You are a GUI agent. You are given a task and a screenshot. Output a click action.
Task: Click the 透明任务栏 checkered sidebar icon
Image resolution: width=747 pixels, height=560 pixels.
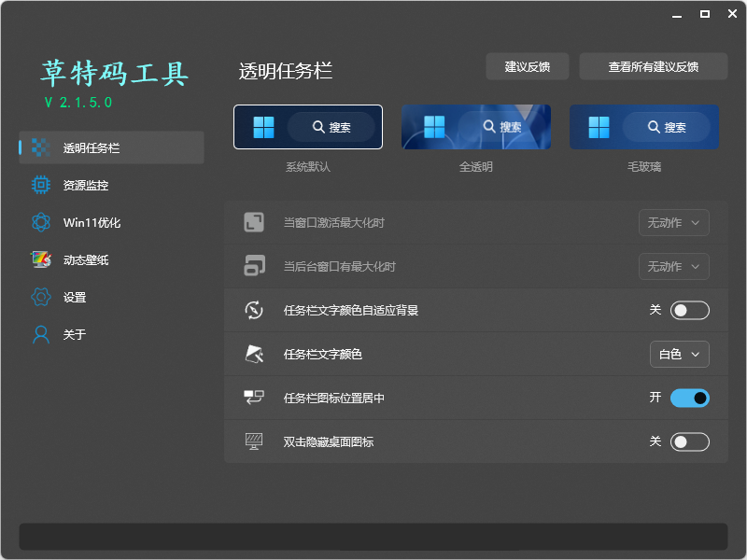pyautogui.click(x=41, y=147)
